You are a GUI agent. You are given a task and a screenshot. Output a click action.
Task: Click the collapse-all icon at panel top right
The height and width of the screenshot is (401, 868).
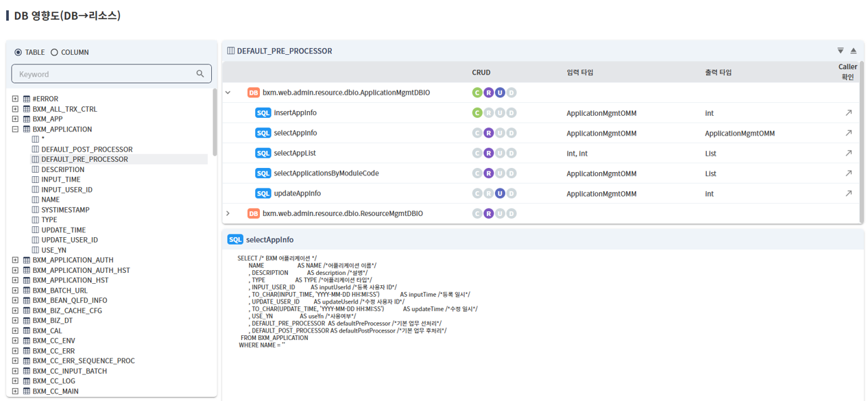tap(854, 50)
